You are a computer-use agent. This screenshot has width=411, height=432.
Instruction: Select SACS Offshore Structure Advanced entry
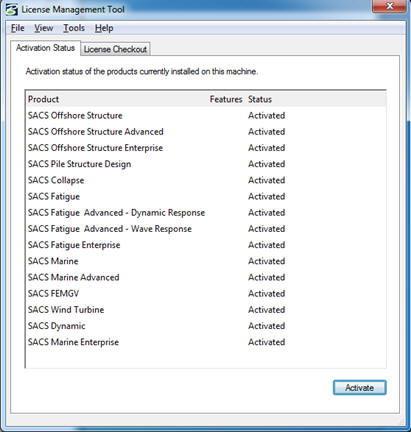(x=206, y=132)
